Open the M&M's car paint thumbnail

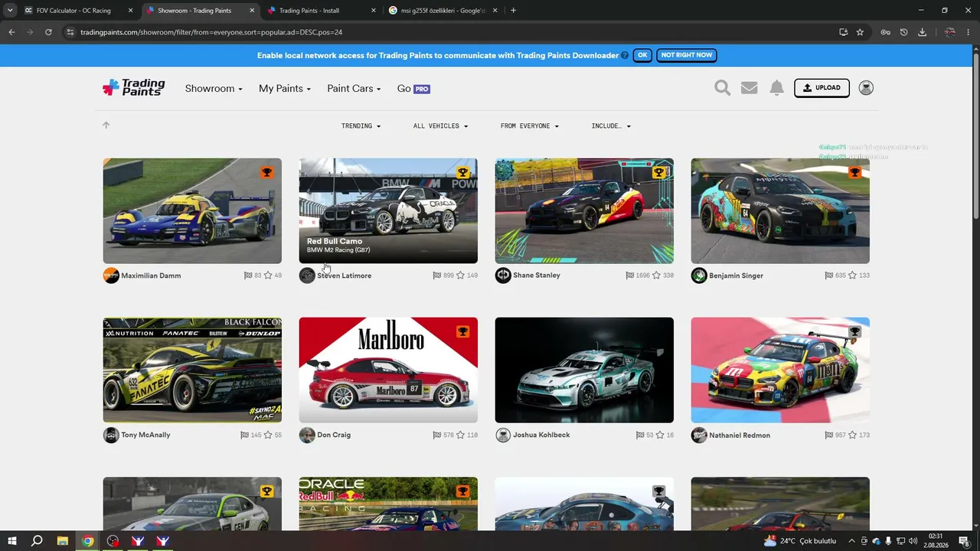780,370
